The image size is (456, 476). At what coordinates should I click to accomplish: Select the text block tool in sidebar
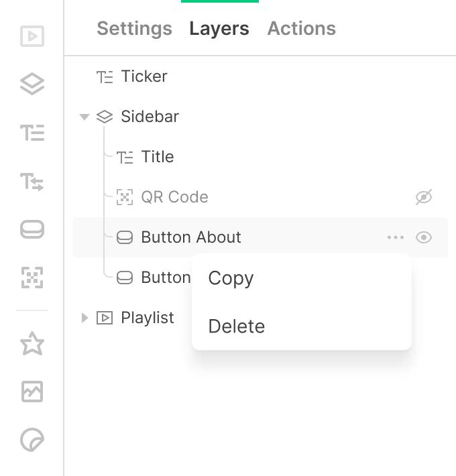(x=32, y=133)
